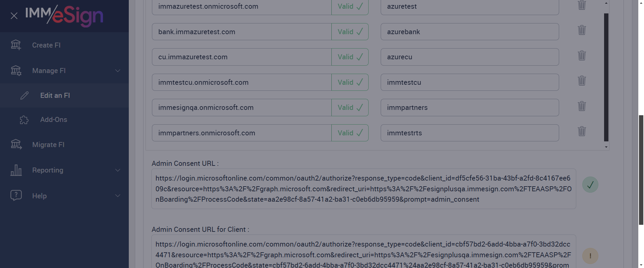Click the Migrate FI bank icon
The image size is (644, 268).
[x=16, y=145]
